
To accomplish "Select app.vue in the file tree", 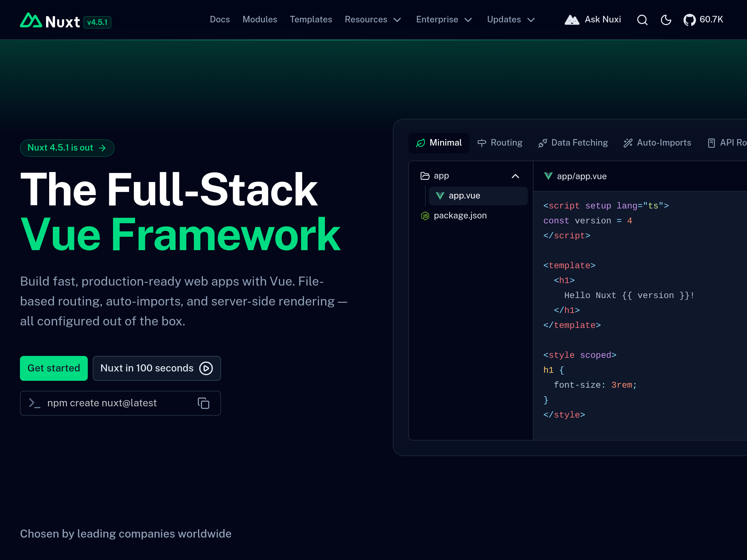I will tap(478, 196).
